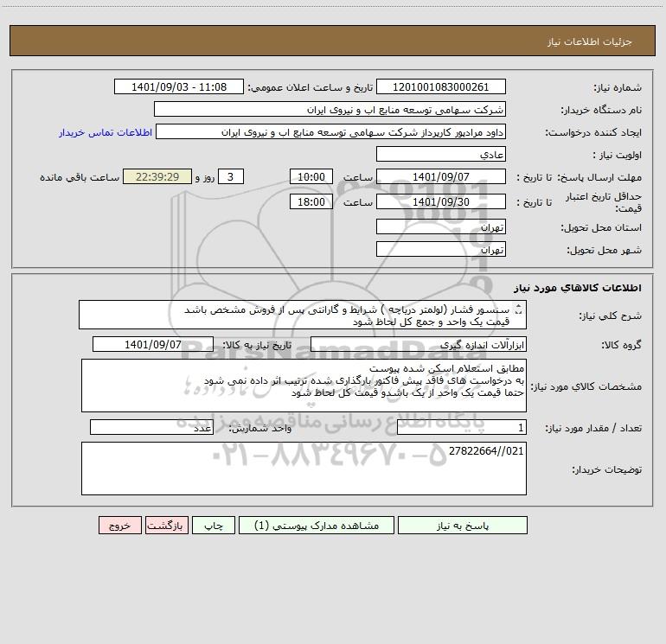Click the quantity field showing 1
The height and width of the screenshot is (644, 666).
click(462, 427)
